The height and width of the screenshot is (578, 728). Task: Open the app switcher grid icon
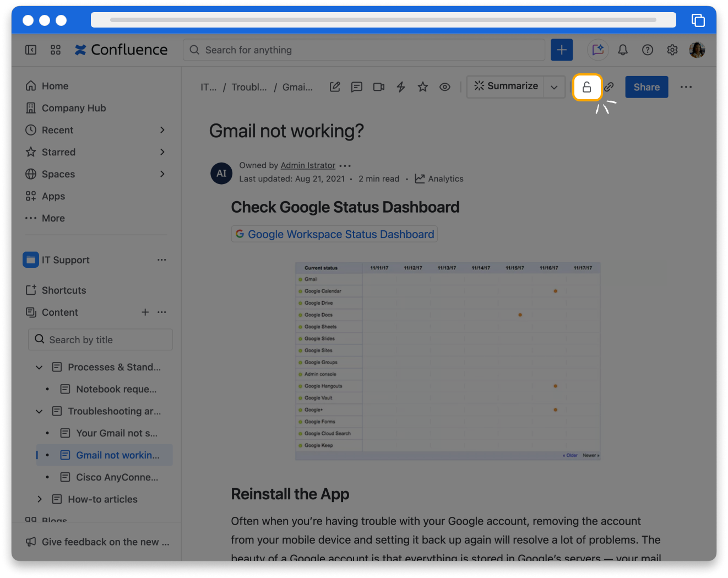[56, 50]
